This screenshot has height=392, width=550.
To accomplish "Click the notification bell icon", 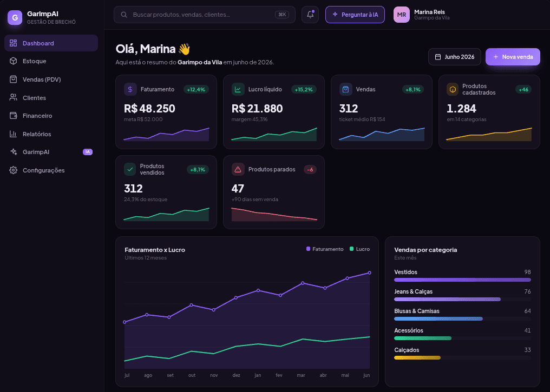I will [x=310, y=15].
